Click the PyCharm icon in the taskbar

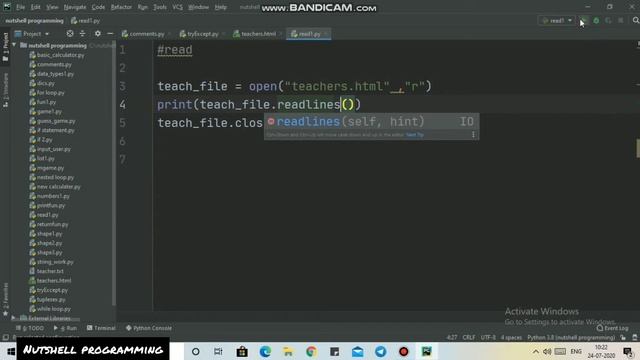pos(427,351)
